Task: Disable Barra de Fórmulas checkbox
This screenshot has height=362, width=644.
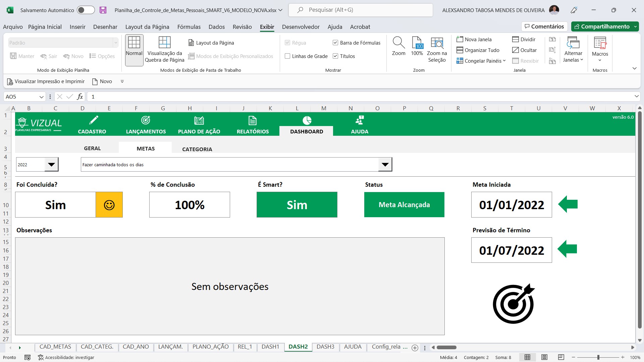Action: click(x=335, y=43)
